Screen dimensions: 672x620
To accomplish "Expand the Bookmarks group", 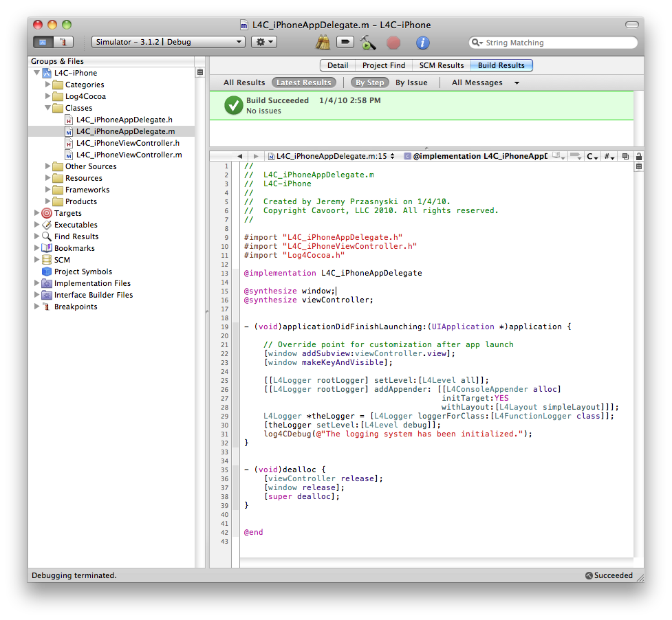I will click(37, 248).
